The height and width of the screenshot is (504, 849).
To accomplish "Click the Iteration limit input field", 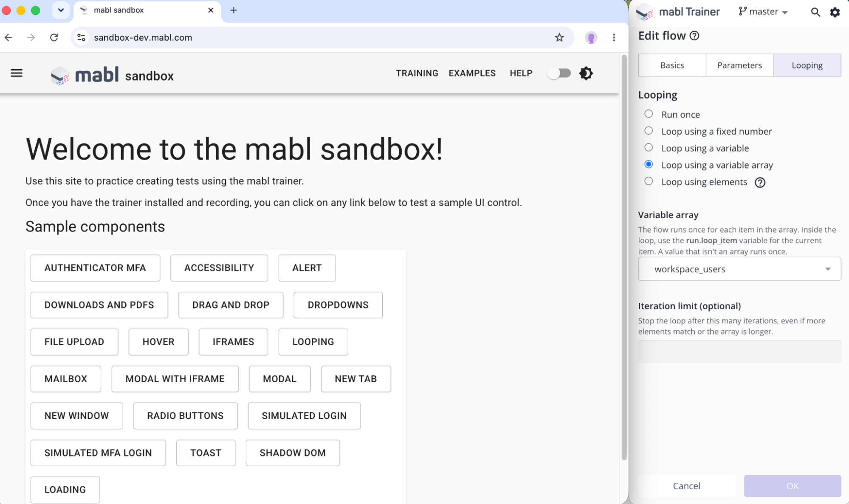I will [739, 352].
